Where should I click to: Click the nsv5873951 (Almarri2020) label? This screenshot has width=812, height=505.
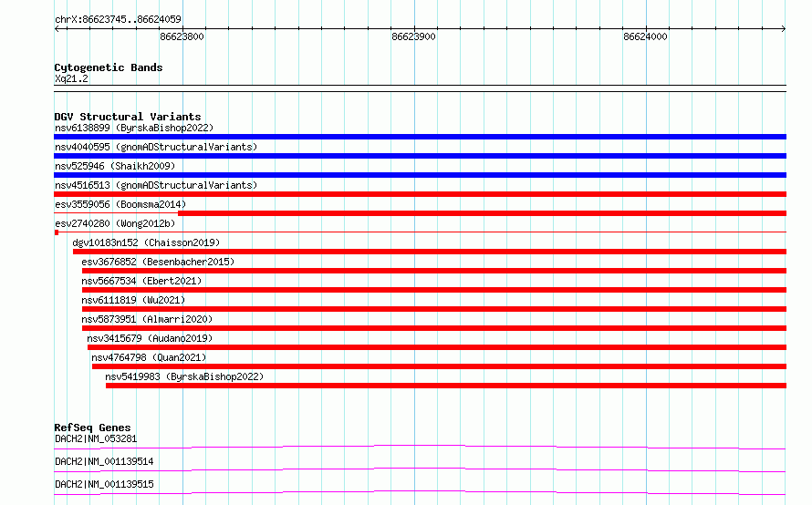147,319
